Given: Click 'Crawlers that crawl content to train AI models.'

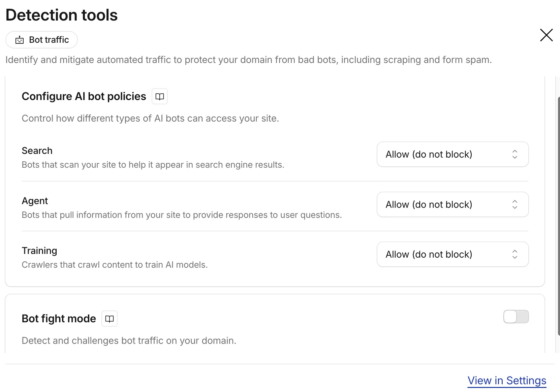Looking at the screenshot, I should pyautogui.click(x=115, y=265).
